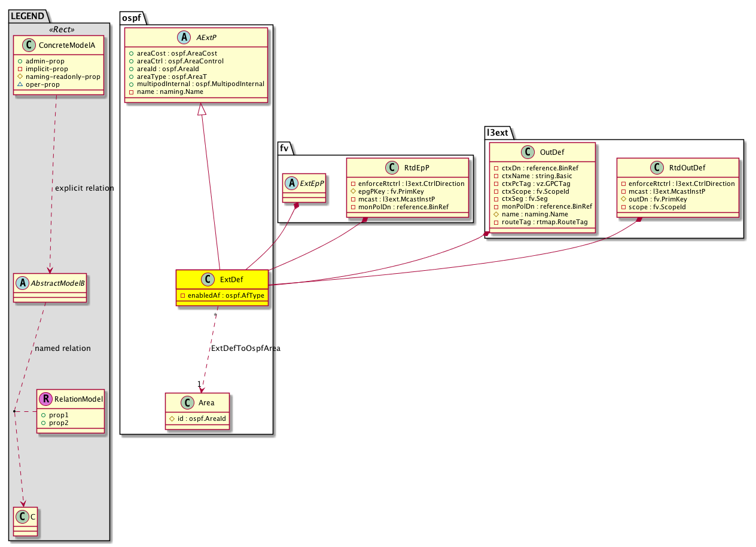The height and width of the screenshot is (547, 756).
Task: Click the 'explicit relation' label
Action: click(x=84, y=188)
